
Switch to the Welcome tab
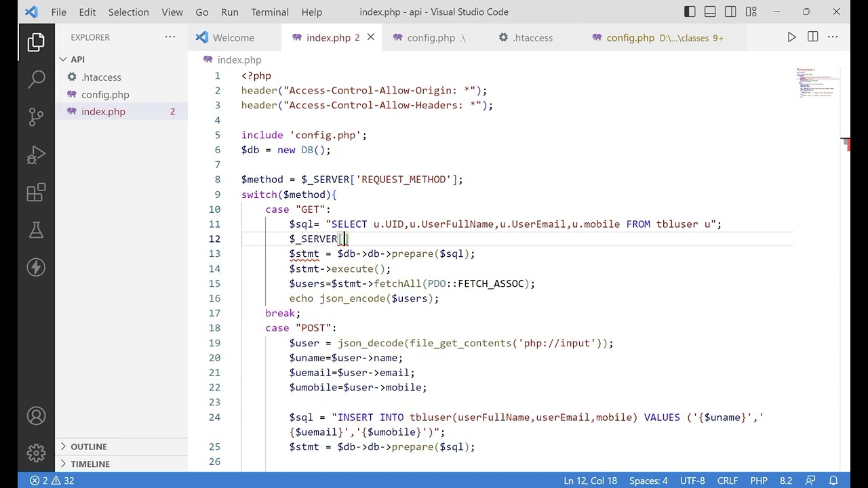coord(233,38)
